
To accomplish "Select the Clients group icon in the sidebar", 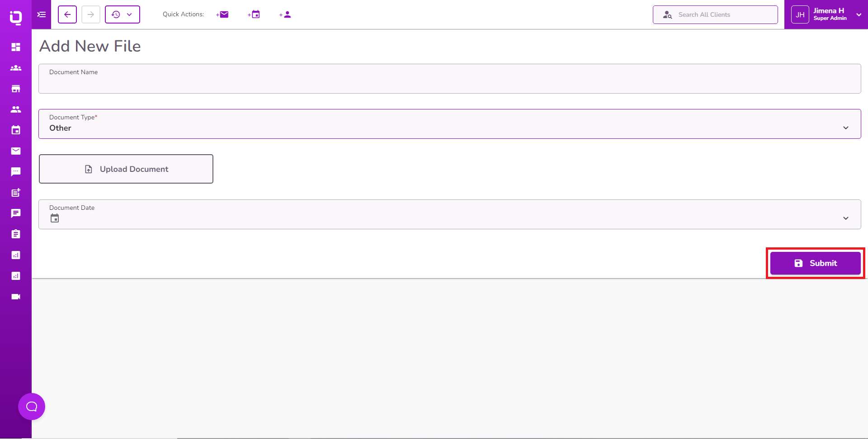I will point(16,68).
